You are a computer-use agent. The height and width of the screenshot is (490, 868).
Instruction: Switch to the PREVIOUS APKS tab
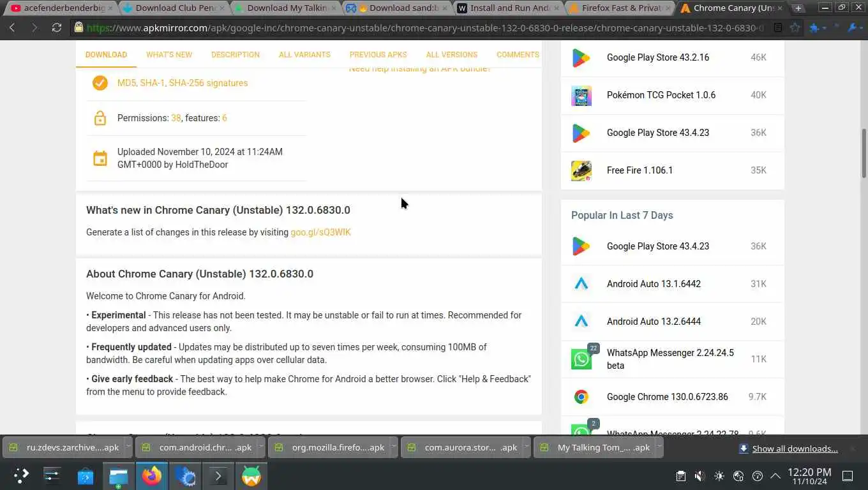[x=378, y=55]
